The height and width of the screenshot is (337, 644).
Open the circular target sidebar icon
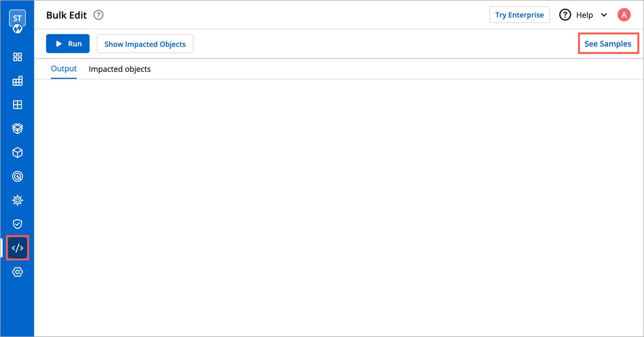click(17, 177)
